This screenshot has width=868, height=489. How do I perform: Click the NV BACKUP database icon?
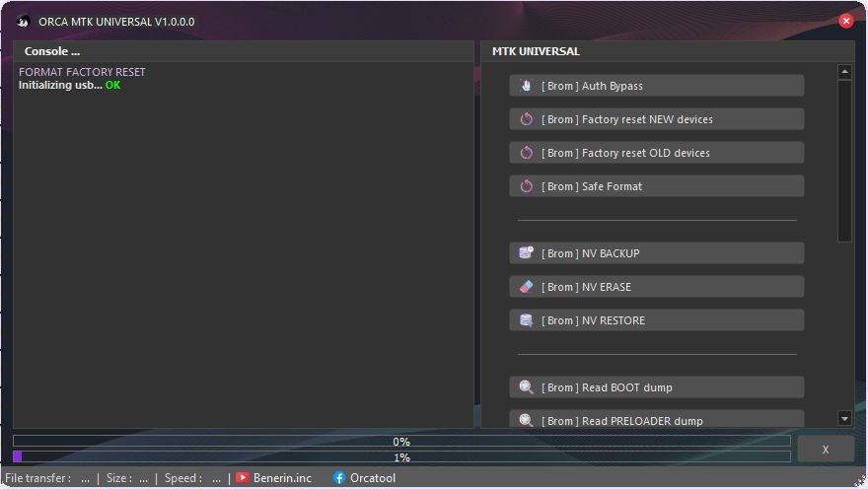pos(526,253)
